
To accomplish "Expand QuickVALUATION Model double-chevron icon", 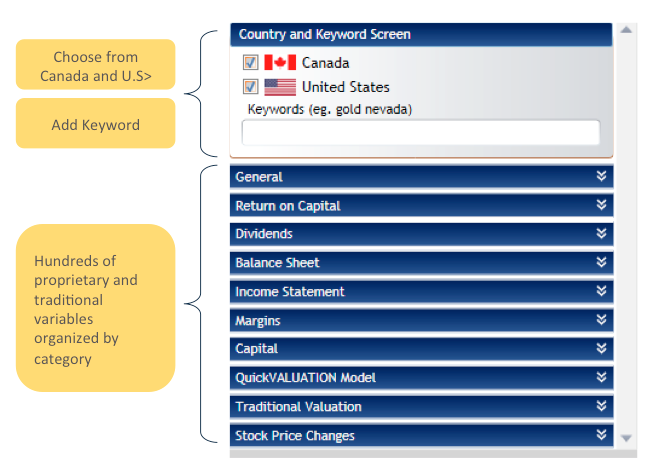I will tap(601, 377).
